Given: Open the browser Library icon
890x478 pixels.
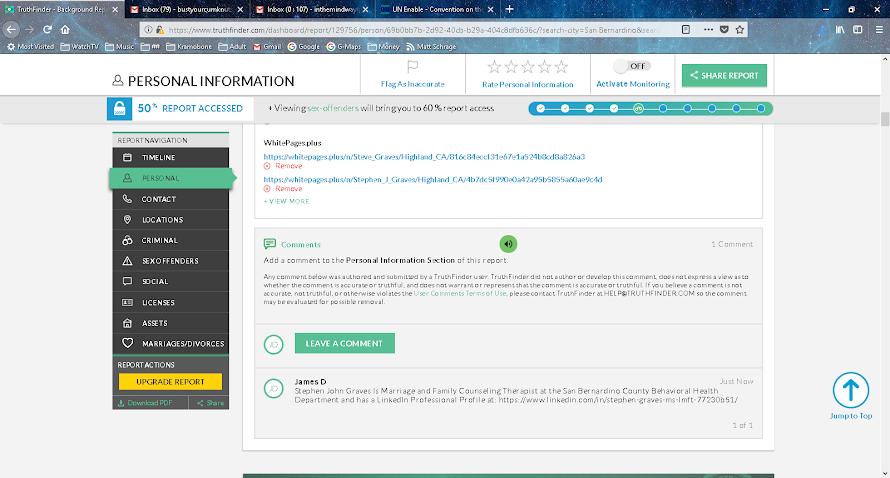Looking at the screenshot, I should click(x=840, y=30).
